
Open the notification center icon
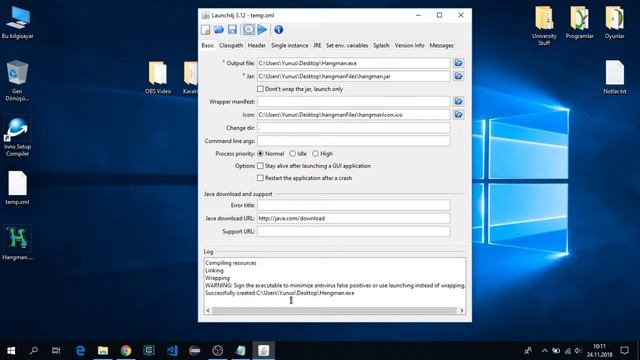(x=624, y=350)
